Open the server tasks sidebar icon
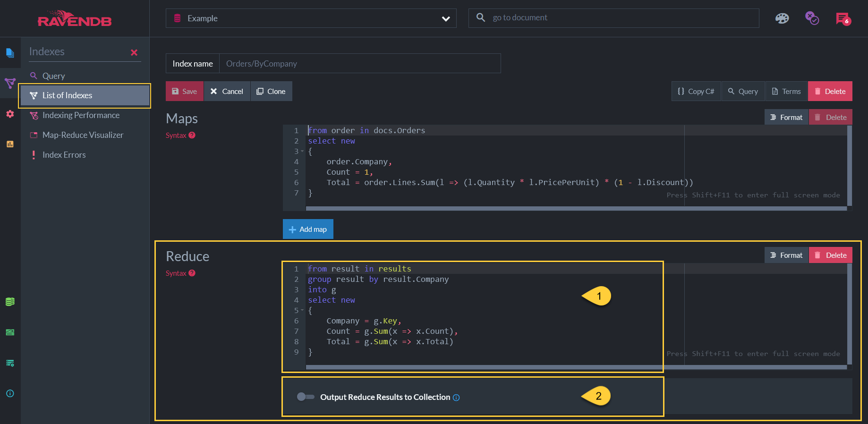868x424 pixels. coord(10,363)
